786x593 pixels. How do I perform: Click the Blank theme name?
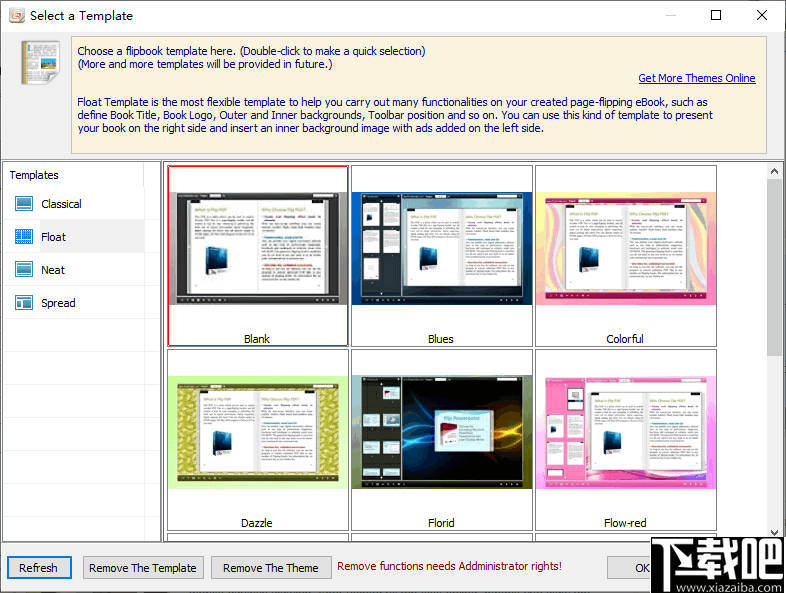click(x=257, y=339)
